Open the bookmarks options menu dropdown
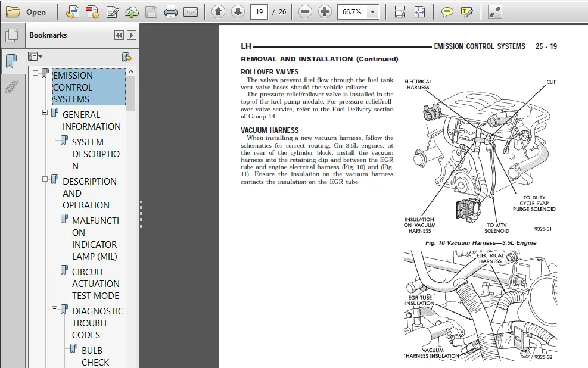The image size is (588, 368). 35,57
